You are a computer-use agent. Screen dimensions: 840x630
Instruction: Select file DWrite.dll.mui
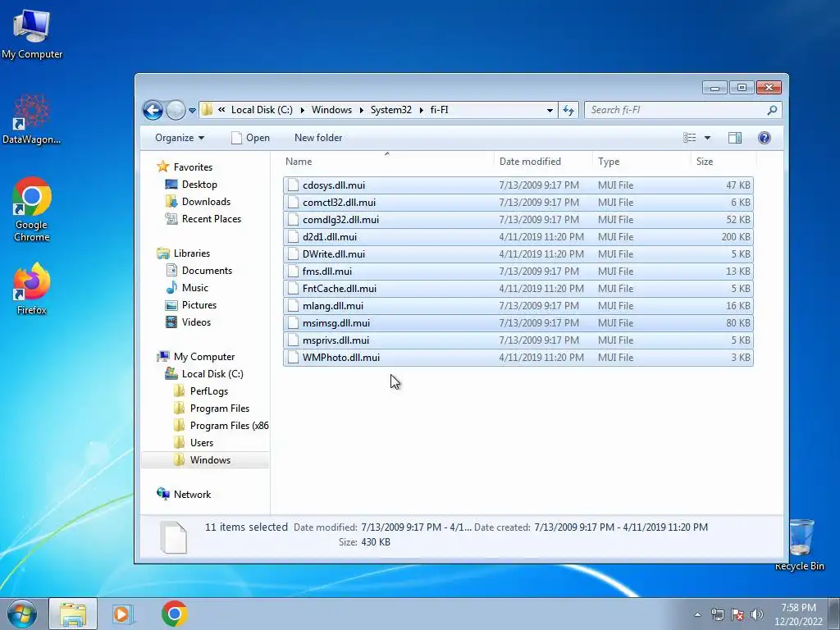tap(518, 254)
